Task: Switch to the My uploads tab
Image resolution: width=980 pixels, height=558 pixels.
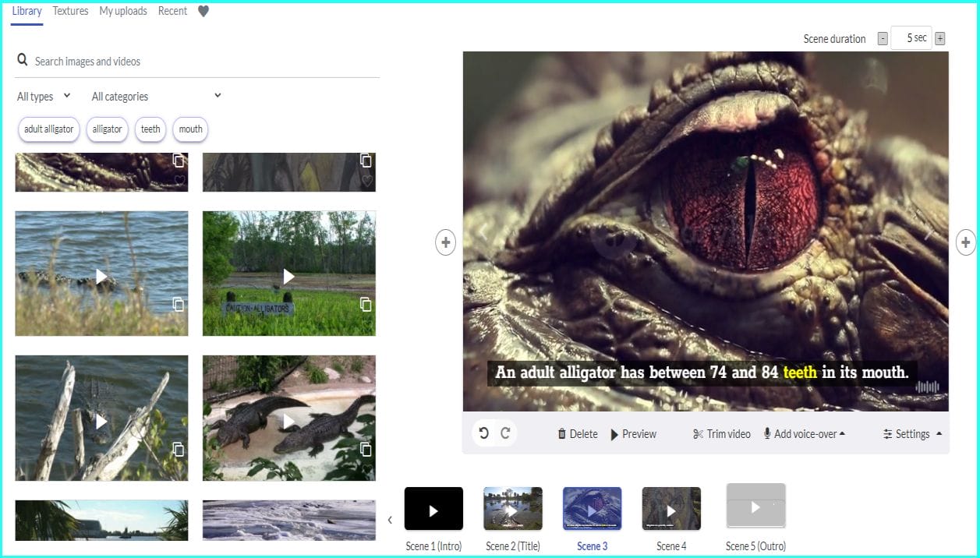Action: 123,12
